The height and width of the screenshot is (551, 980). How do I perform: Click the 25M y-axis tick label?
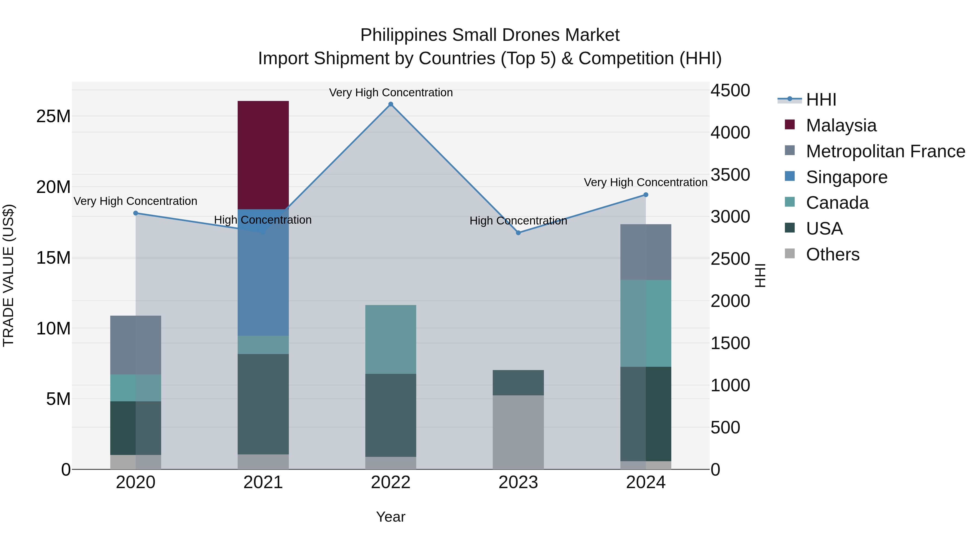click(54, 116)
